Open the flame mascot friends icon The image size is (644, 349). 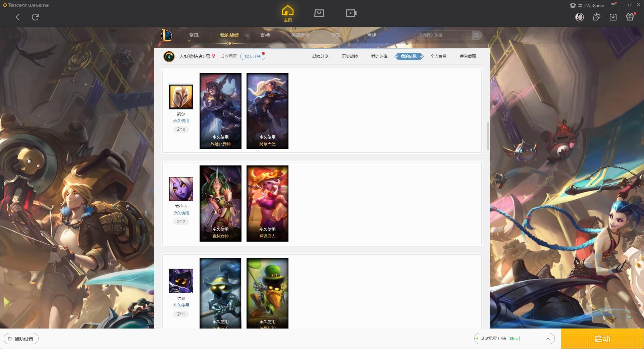tap(596, 17)
